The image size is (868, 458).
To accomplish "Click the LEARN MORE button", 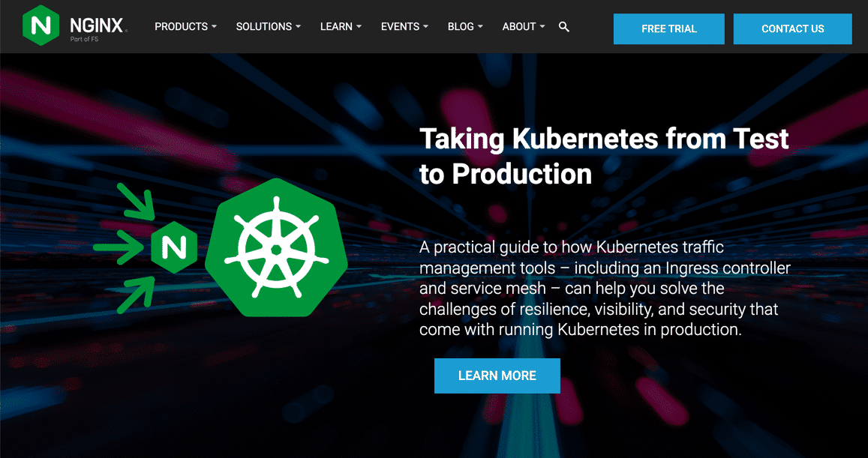I will coord(497,376).
